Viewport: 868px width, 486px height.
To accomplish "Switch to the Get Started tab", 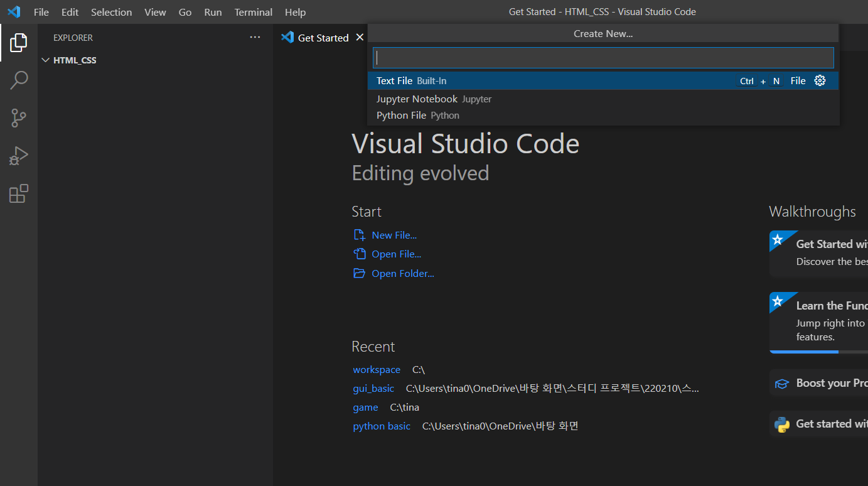I will pyautogui.click(x=323, y=38).
